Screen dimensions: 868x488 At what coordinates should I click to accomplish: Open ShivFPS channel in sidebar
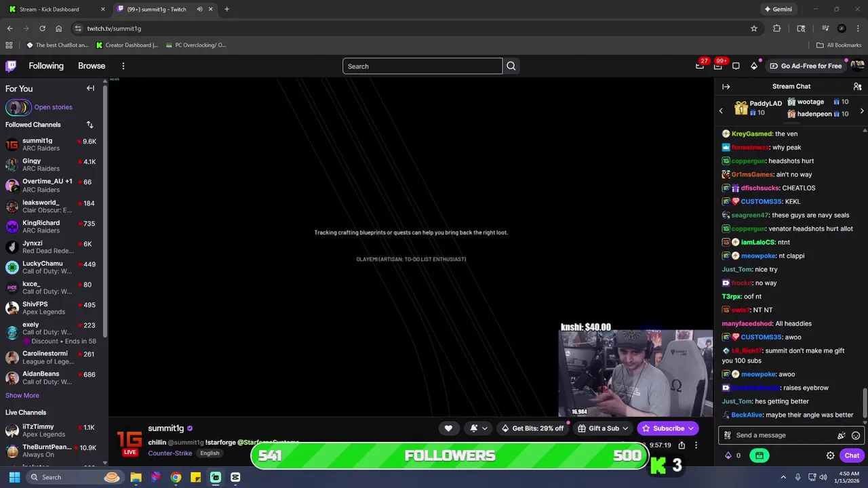[53, 308]
